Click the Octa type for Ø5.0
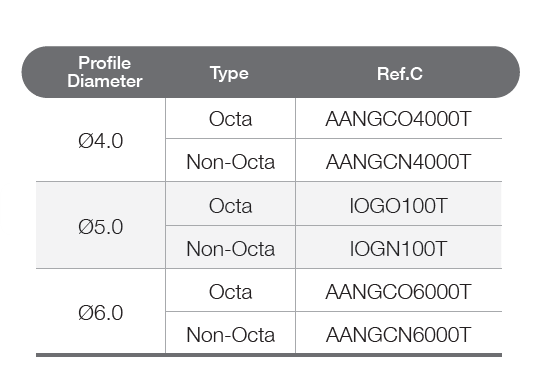The width and height of the screenshot is (537, 388). [x=230, y=206]
